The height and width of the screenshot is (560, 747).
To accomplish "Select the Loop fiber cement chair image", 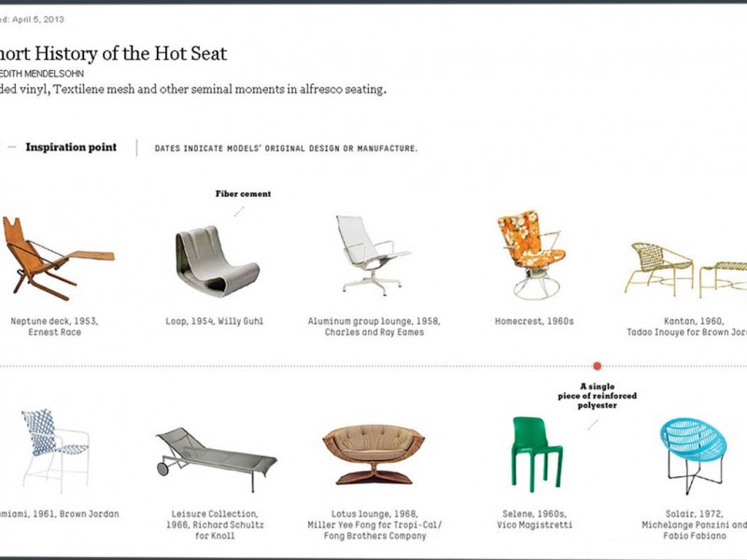I will 216,260.
